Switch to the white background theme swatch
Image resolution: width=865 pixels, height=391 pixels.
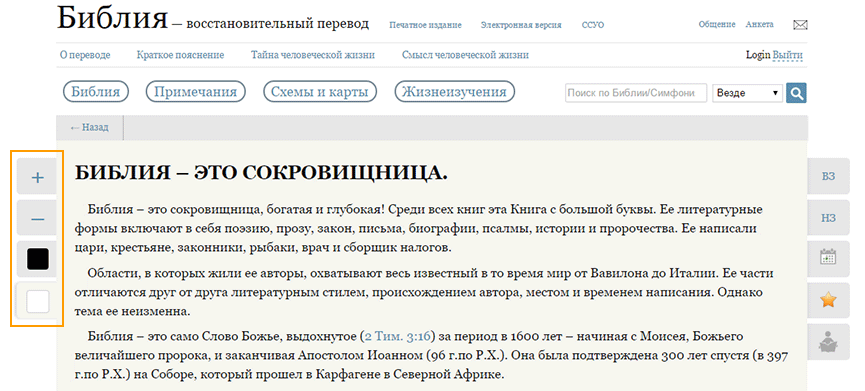pos(38,301)
